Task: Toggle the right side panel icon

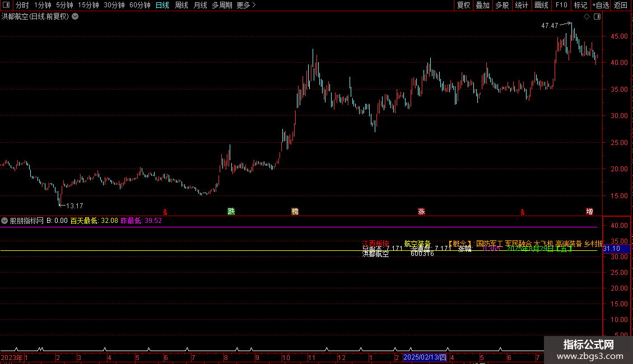Action: 597,17
